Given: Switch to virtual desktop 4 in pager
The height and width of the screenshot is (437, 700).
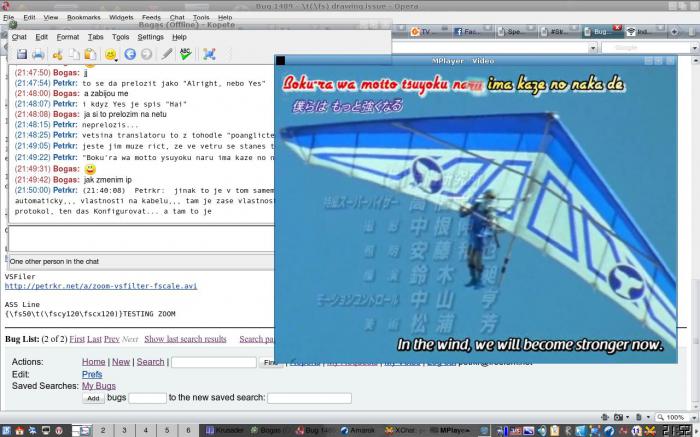Looking at the screenshot, I should (146, 431).
